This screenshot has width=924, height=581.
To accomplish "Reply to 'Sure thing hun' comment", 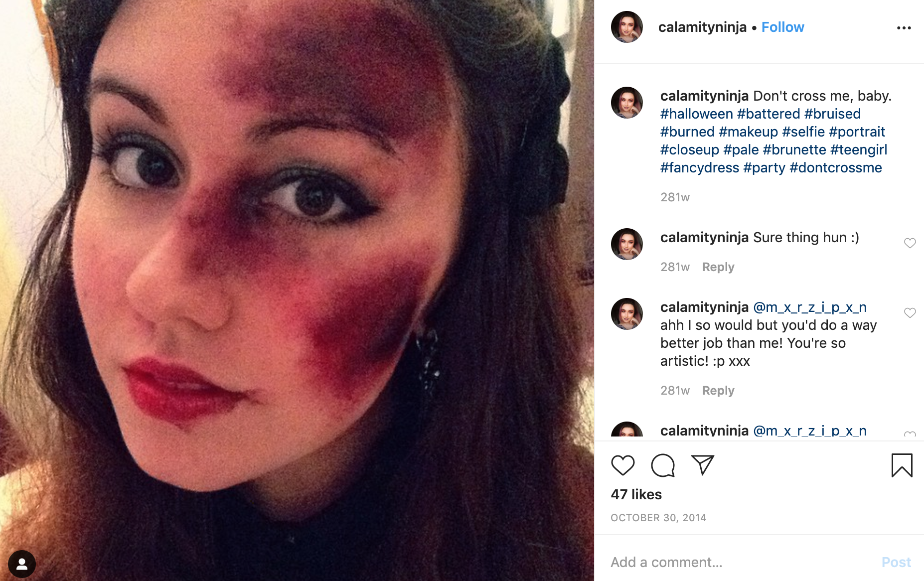I will 718,267.
